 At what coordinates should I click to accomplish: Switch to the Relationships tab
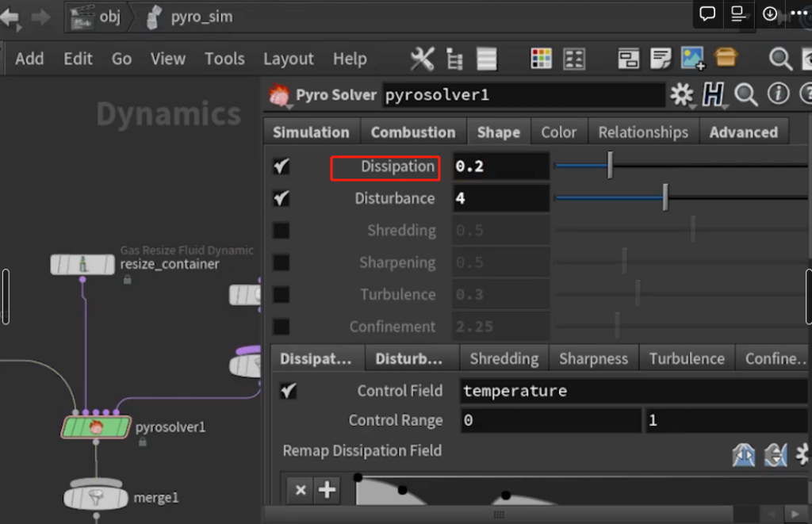click(x=643, y=132)
